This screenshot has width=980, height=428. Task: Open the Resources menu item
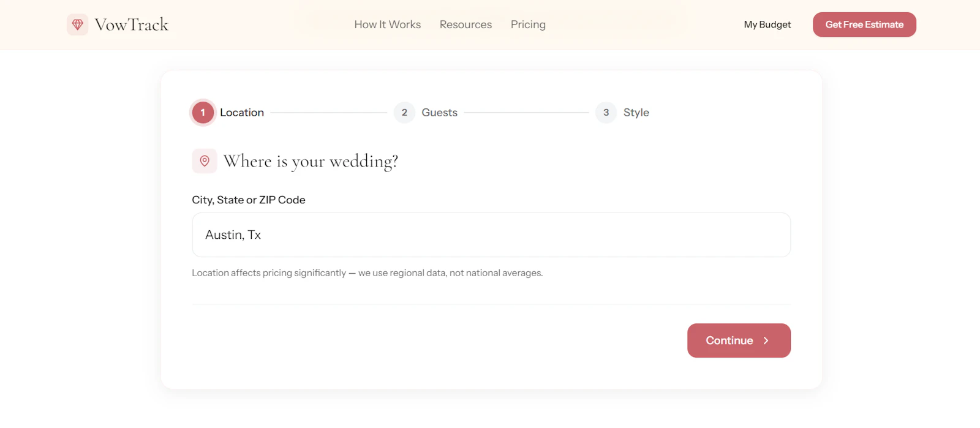pos(466,24)
